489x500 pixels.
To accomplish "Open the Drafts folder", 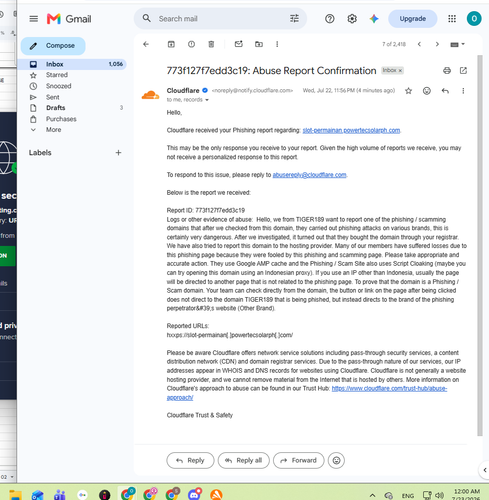I will [x=55, y=108].
